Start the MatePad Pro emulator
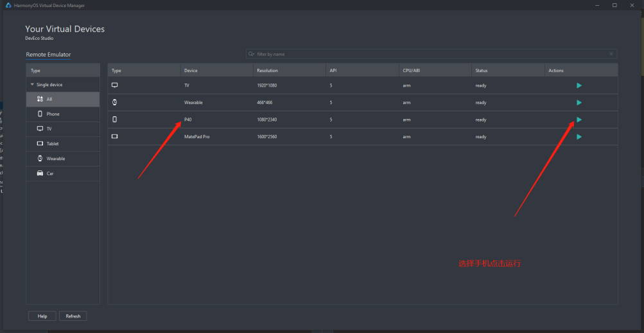Viewport: 644px width, 333px height. pos(579,137)
